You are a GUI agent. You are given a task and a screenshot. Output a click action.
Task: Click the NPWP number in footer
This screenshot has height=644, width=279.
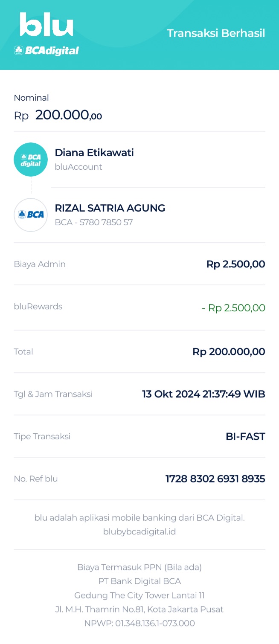[139, 623]
